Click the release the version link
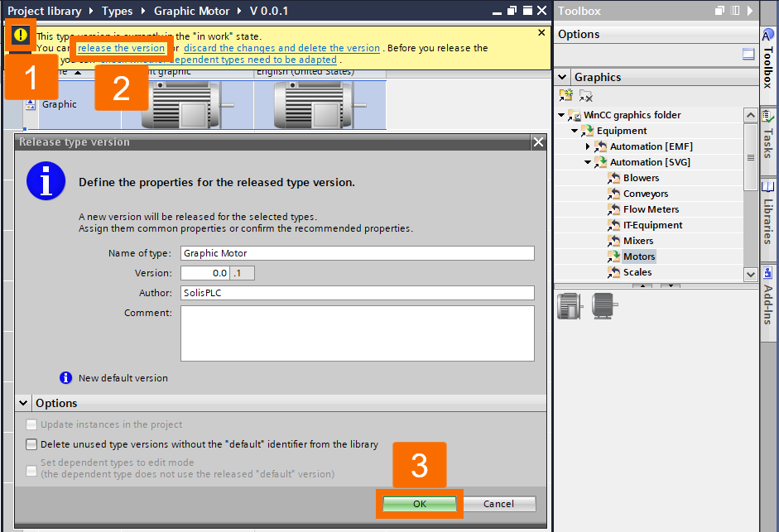This screenshot has height=532, width=779. [x=122, y=48]
